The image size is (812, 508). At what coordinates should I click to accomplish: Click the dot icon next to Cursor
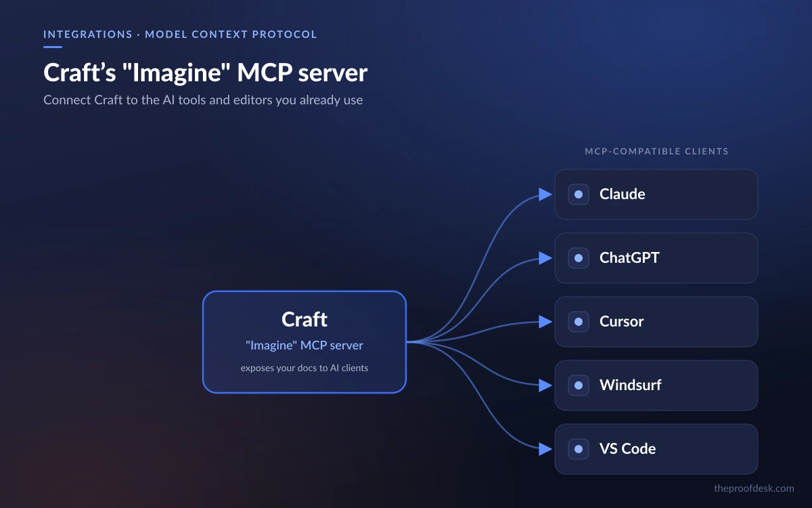tap(578, 322)
